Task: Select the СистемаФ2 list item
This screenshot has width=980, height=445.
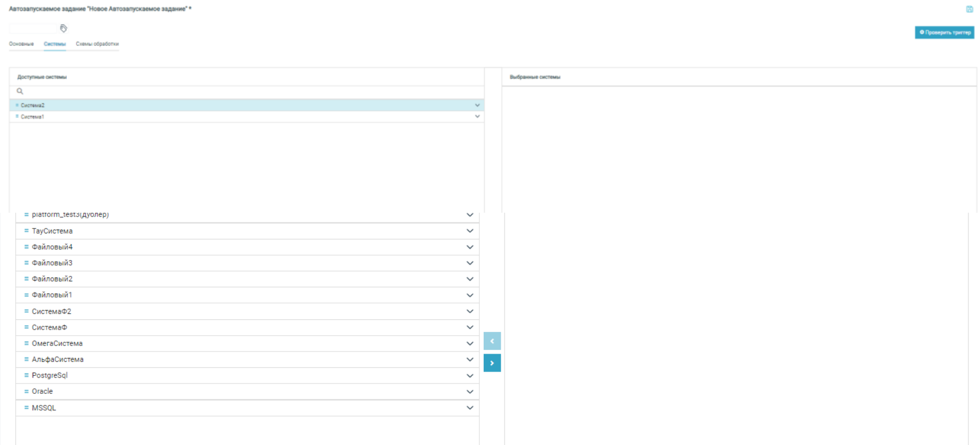Action: coord(52,311)
